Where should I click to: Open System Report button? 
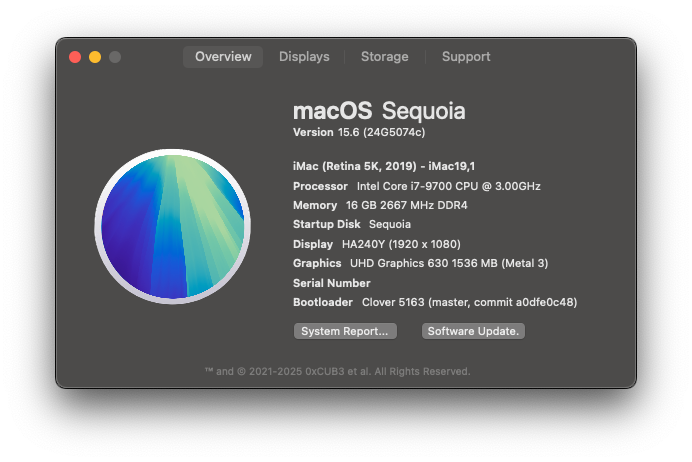pyautogui.click(x=345, y=331)
